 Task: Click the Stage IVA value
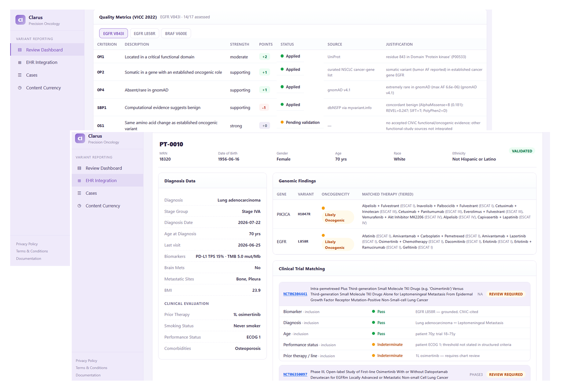click(x=251, y=212)
